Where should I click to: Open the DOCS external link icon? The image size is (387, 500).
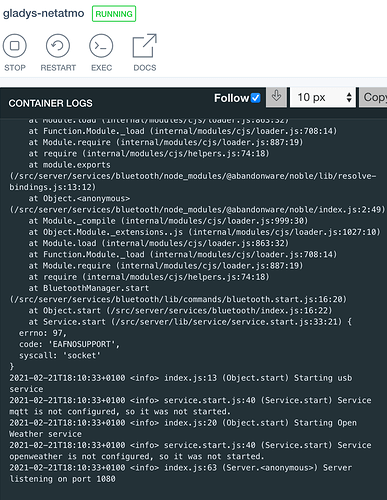coord(145,46)
